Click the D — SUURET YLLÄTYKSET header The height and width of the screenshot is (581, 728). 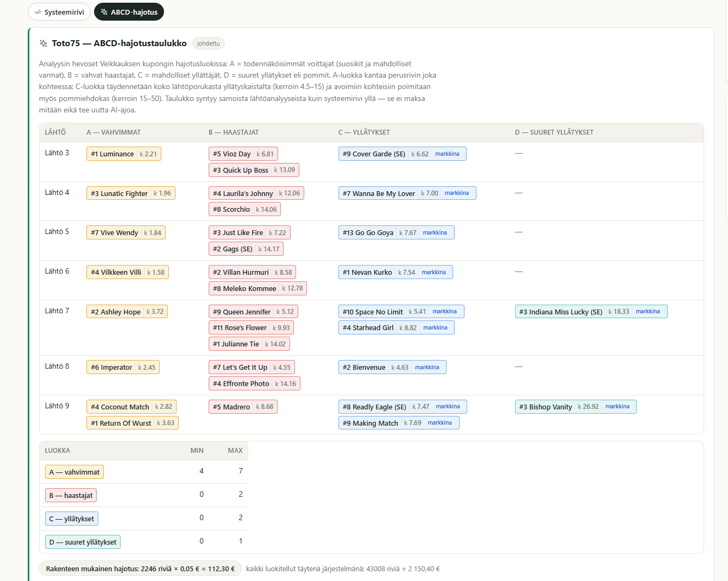(554, 132)
